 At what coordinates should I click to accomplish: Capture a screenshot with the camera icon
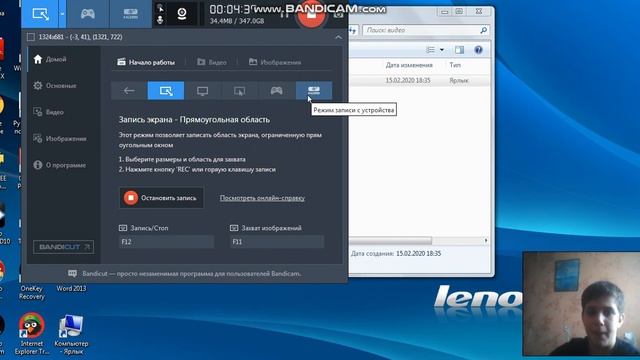(x=338, y=15)
